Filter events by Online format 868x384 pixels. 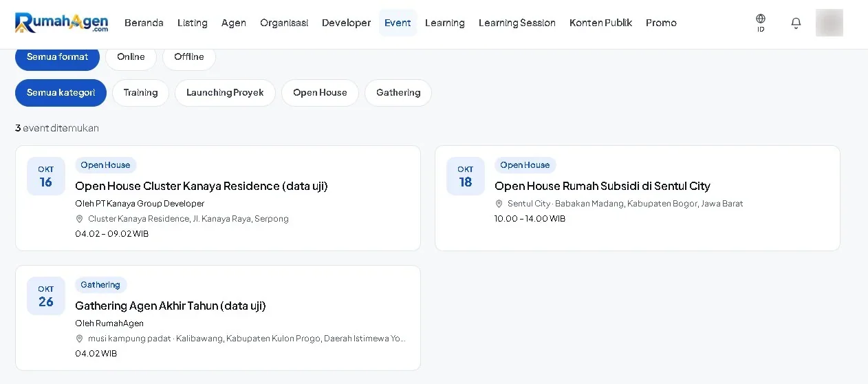(131, 57)
